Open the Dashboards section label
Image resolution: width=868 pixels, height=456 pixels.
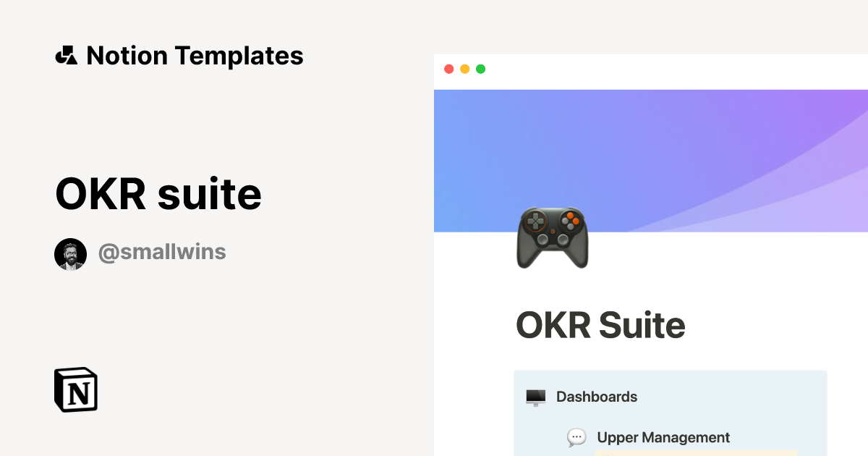(597, 397)
